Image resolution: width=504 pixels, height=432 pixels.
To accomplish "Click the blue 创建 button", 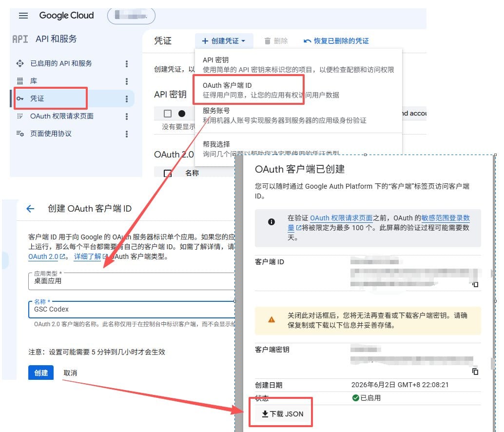I will tap(41, 373).
